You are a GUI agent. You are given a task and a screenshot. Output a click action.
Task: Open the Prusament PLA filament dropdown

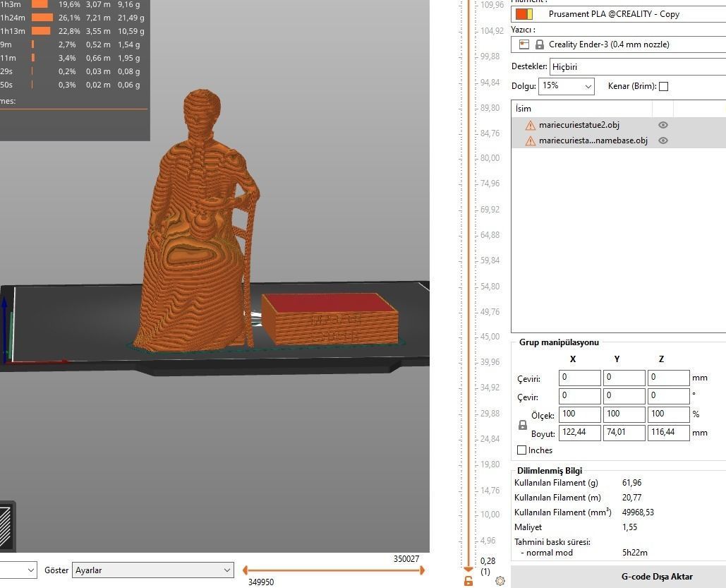coord(619,14)
